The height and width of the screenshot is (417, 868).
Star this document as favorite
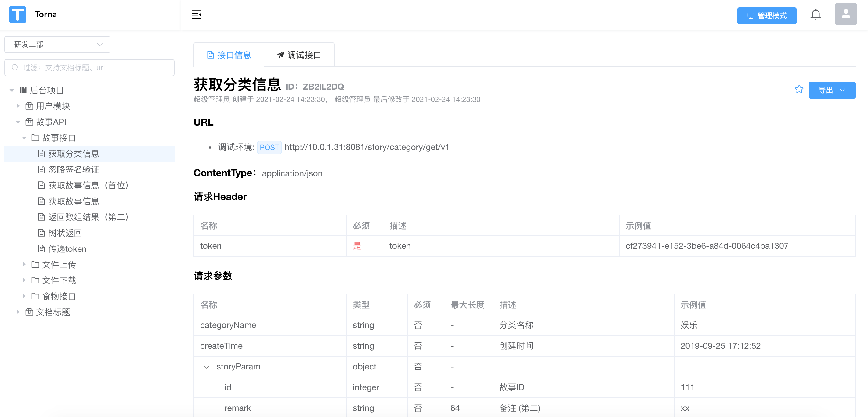799,90
